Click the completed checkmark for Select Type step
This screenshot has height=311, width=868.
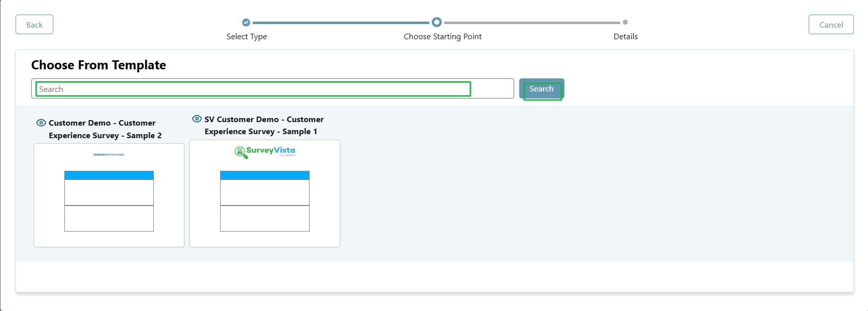246,22
